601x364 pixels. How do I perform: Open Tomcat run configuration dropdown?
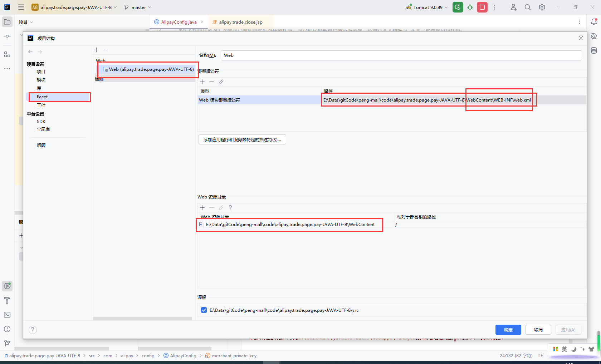(426, 7)
